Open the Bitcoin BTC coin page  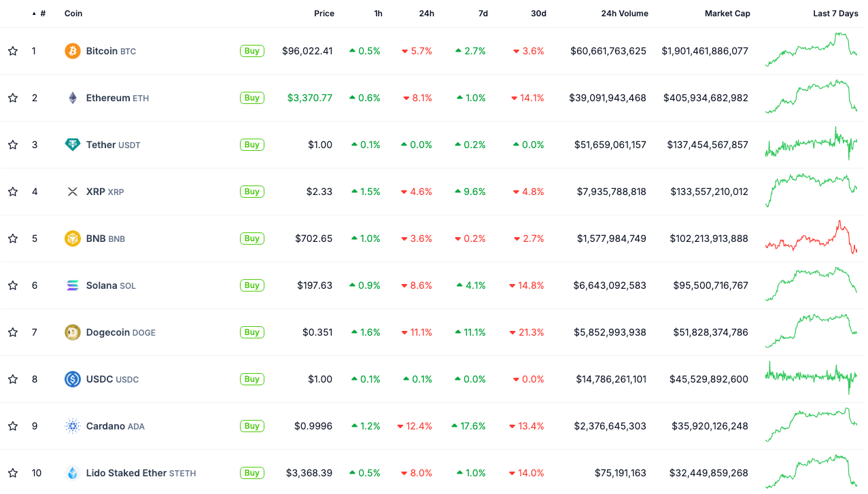pyautogui.click(x=111, y=51)
